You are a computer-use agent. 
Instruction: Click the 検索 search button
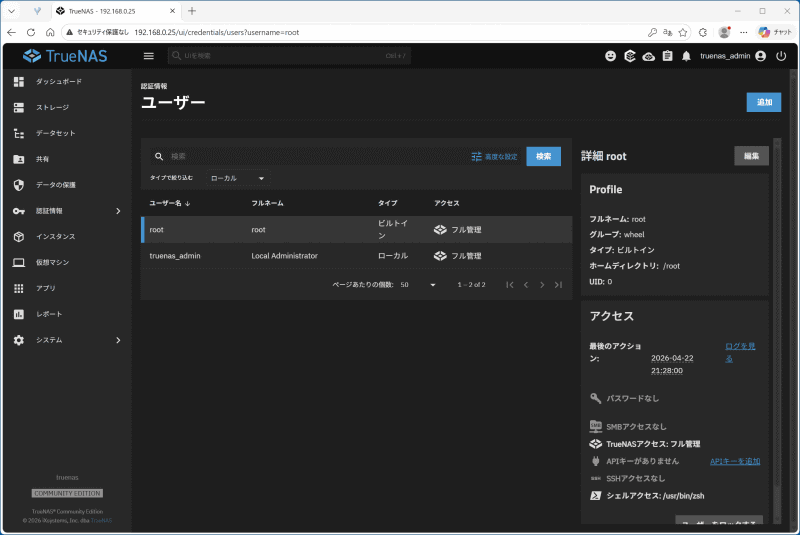[x=543, y=157]
